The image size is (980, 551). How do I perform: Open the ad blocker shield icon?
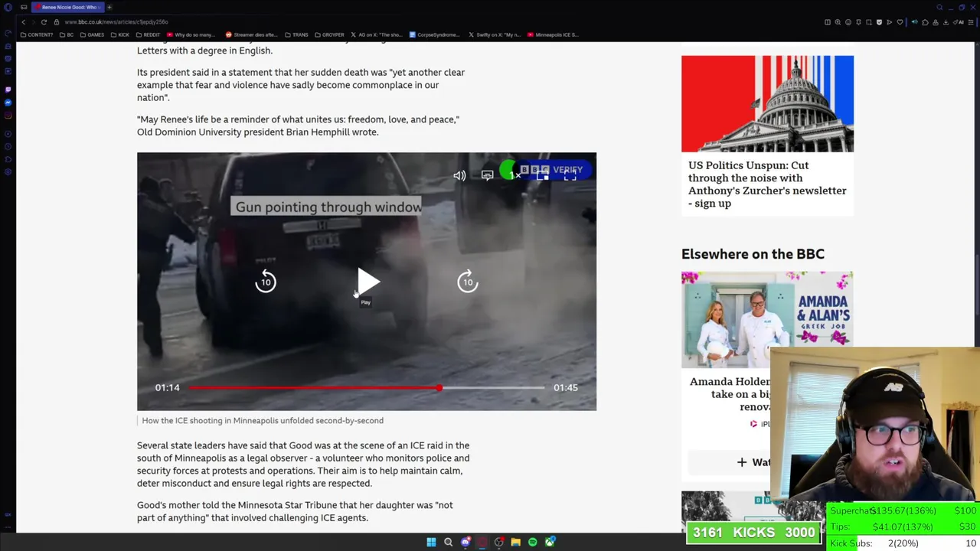coord(879,22)
